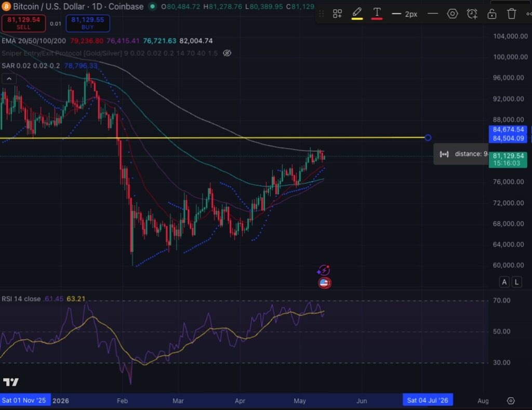This screenshot has height=410, width=532.
Task: Click the Feb label on the time axis
Action: (x=122, y=401)
